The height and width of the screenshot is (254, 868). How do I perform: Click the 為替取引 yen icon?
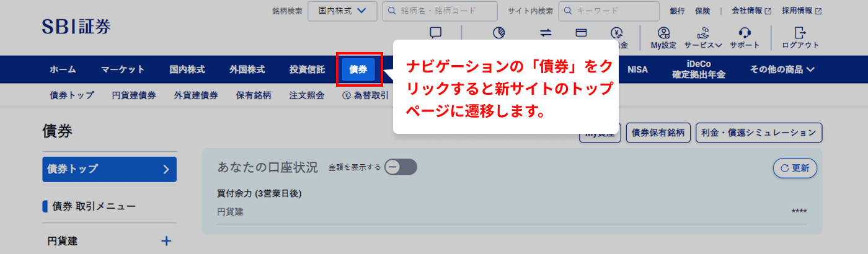347,95
